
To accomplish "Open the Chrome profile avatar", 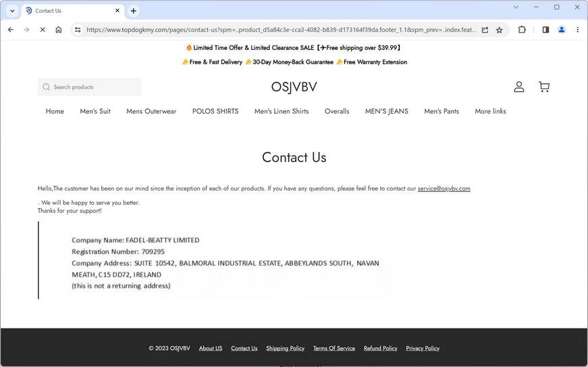I will pos(562,30).
